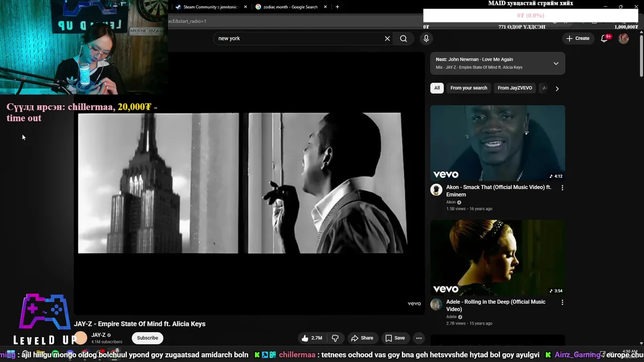Click the Create button
Image resolution: width=644 pixels, height=362 pixels.
coord(578,38)
